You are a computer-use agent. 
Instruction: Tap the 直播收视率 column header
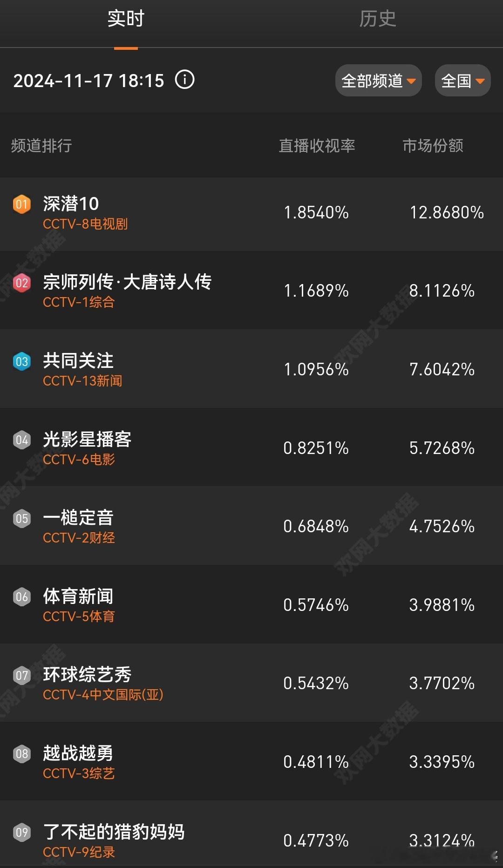[x=317, y=146]
